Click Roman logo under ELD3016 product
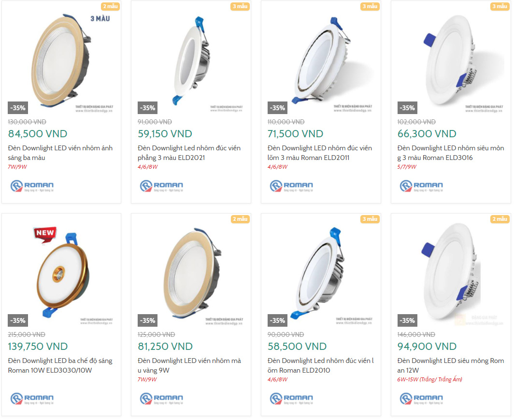The height and width of the screenshot is (420, 514). point(421,186)
